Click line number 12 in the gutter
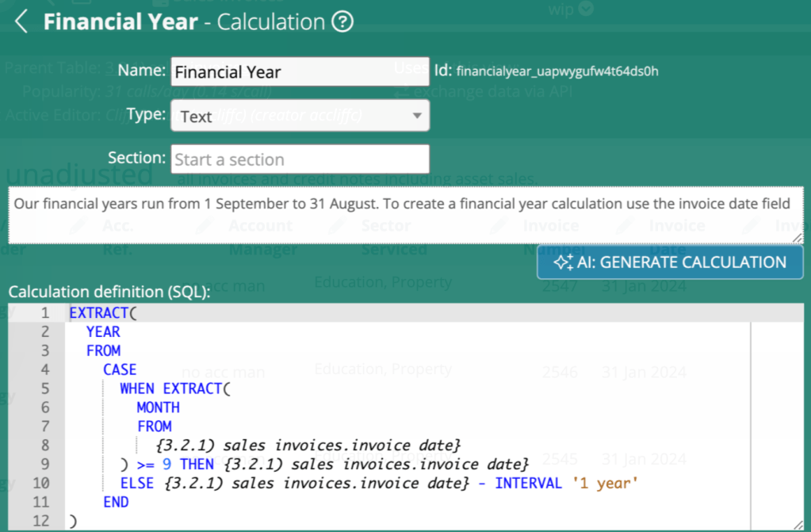 [x=41, y=521]
